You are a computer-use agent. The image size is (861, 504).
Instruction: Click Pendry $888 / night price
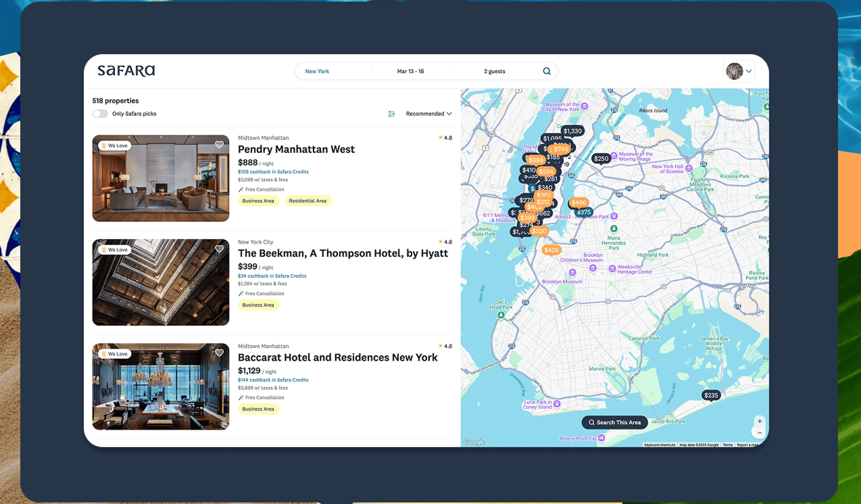(x=256, y=162)
